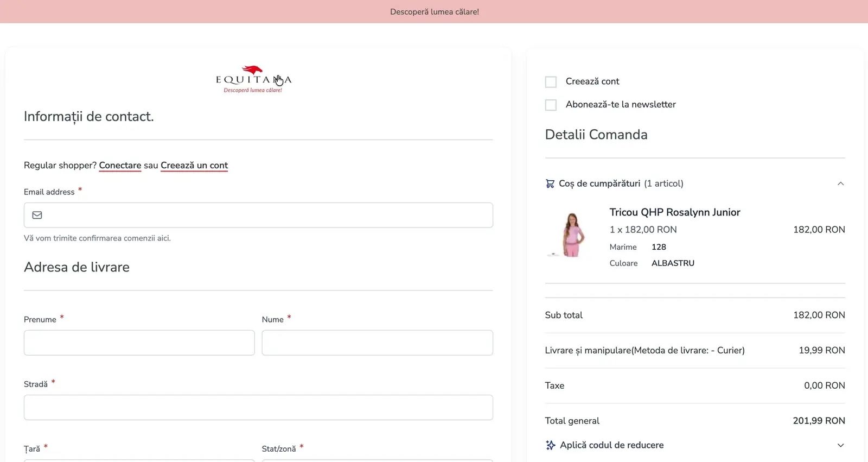Expand the Aplică codul de reducere section

[840, 445]
